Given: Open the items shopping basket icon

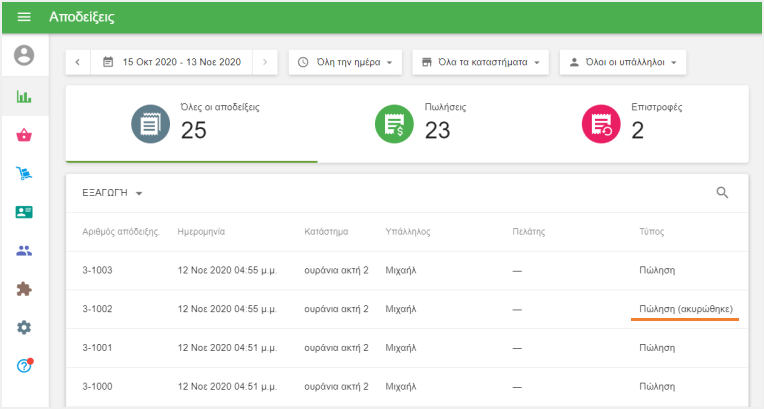Looking at the screenshot, I should (24, 136).
